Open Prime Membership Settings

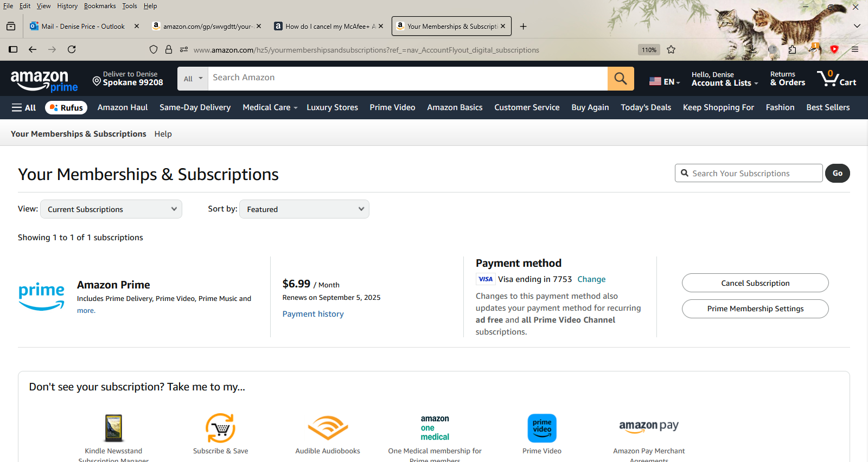point(755,309)
